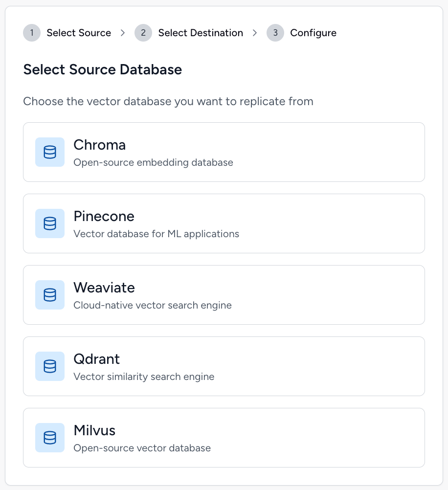Choose Chroma as source database
The height and width of the screenshot is (490, 448).
(x=224, y=152)
